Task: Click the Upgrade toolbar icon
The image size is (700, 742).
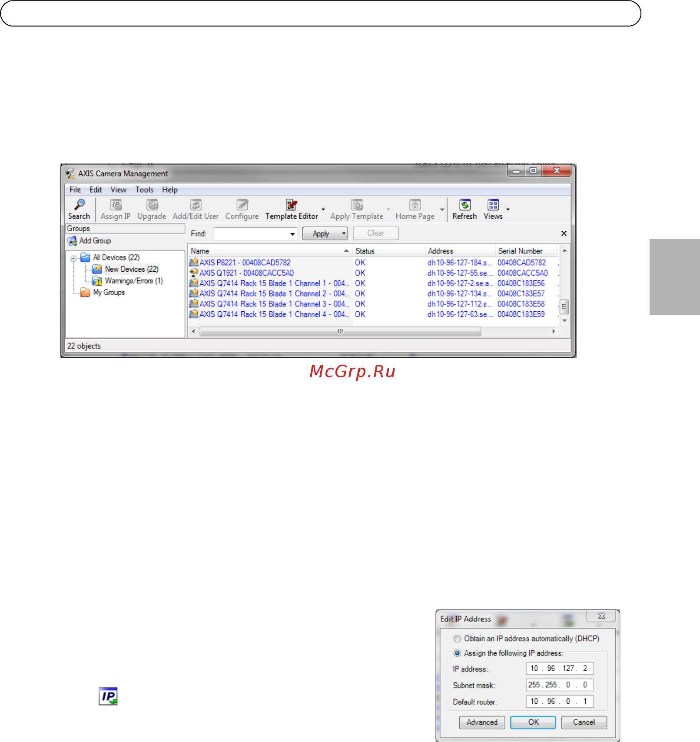Action: [x=152, y=205]
